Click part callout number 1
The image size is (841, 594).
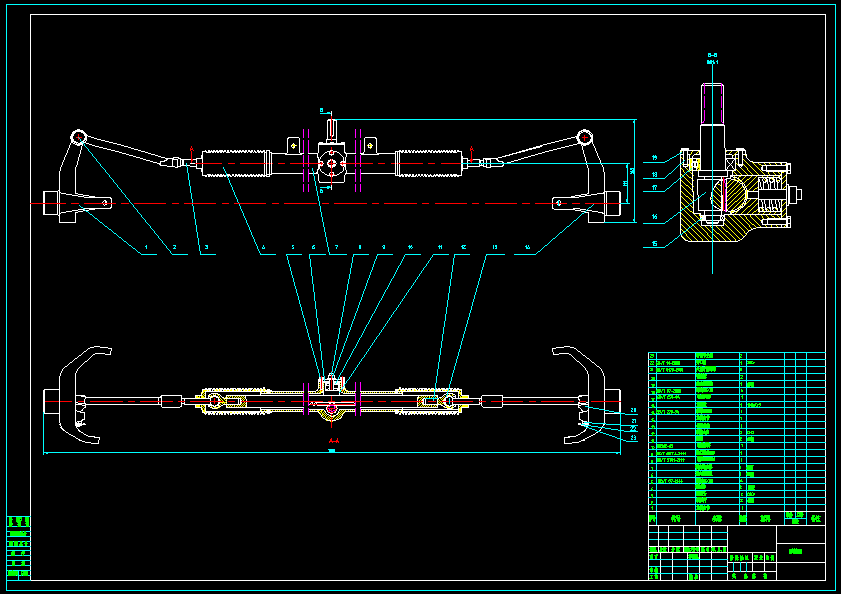(x=146, y=247)
